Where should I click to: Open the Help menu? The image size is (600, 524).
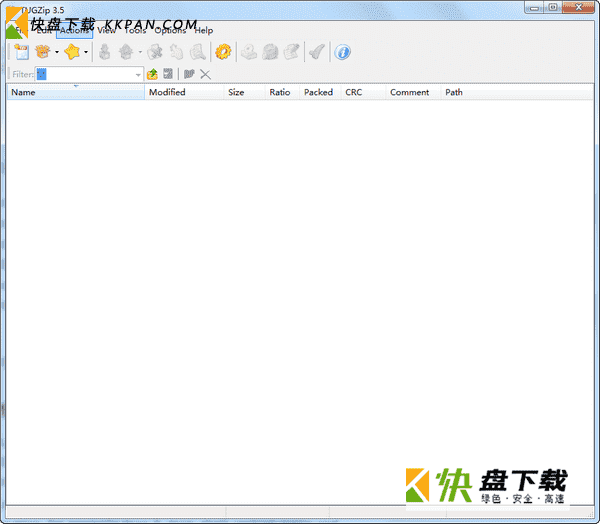click(x=204, y=30)
